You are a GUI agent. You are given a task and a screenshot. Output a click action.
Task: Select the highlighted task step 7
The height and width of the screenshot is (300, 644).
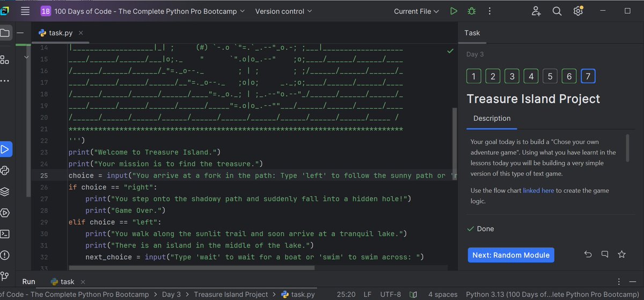coord(588,77)
